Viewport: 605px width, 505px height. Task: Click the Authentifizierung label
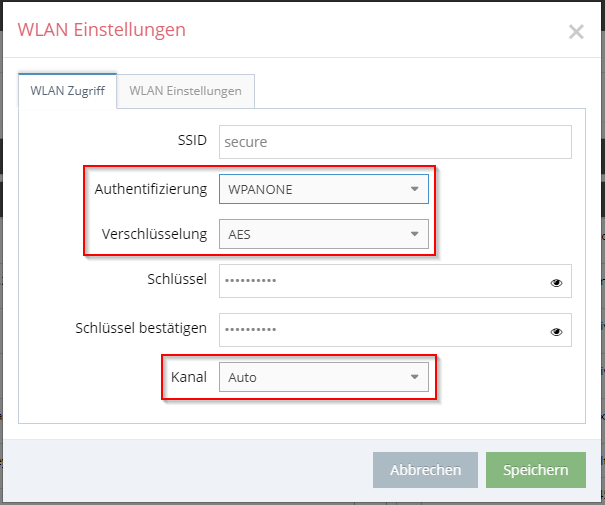[151, 189]
